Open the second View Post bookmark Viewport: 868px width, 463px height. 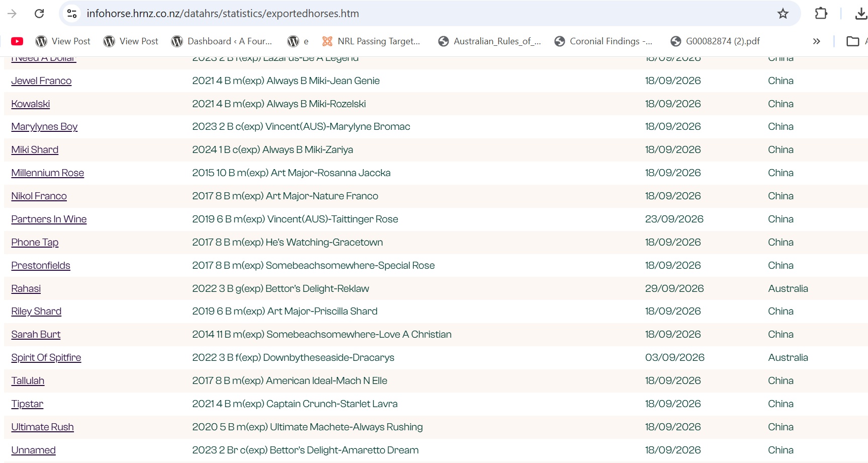click(x=131, y=41)
